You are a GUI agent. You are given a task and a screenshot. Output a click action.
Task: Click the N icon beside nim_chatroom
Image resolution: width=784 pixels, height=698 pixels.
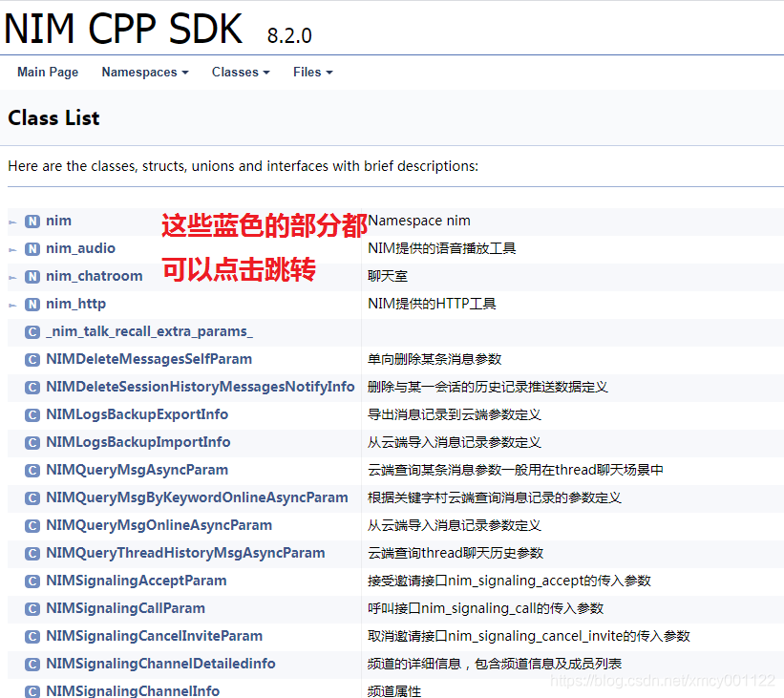(32, 277)
